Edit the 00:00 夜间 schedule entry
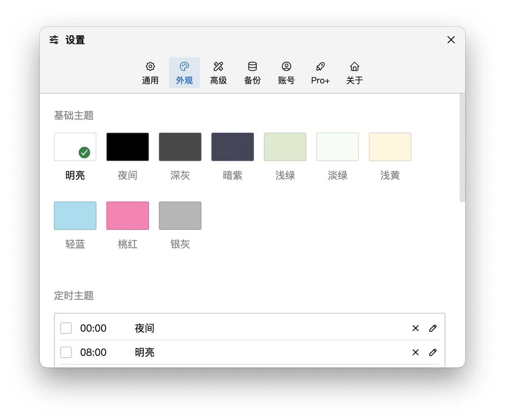The width and height of the screenshot is (505, 420). tap(433, 328)
